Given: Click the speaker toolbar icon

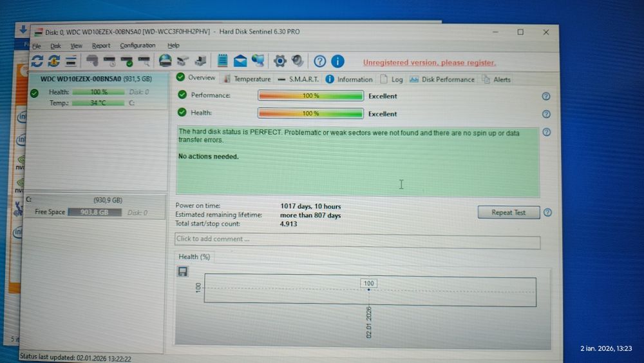Looking at the screenshot, I should point(298,61).
